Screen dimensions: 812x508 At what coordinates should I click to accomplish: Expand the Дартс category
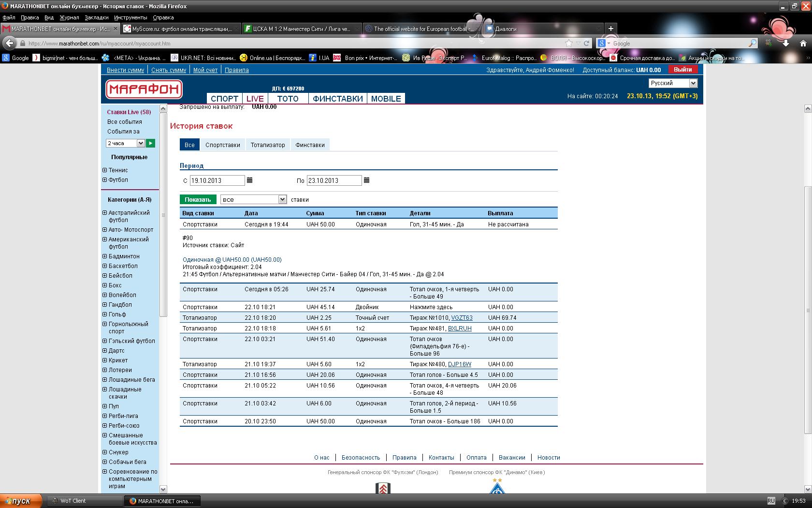pyautogui.click(x=104, y=351)
